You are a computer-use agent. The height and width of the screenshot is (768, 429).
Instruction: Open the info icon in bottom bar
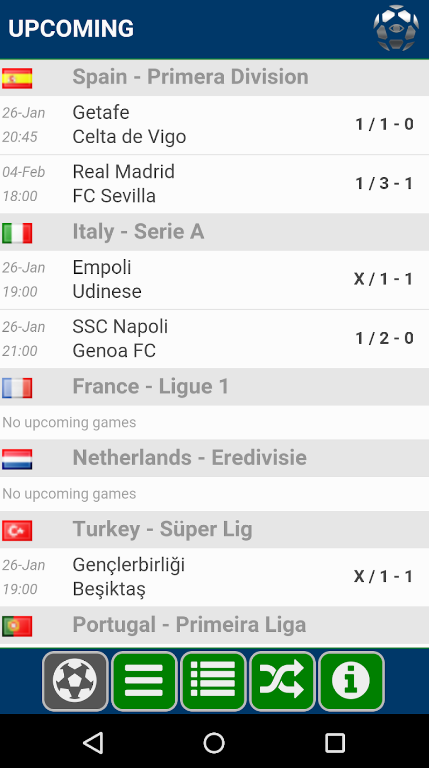(x=351, y=681)
